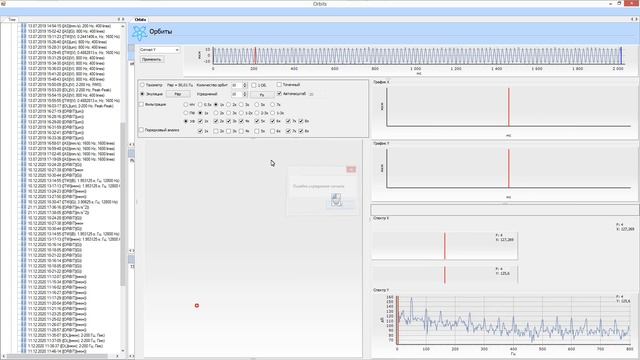Image resolution: width=640 pixels, height=360 pixels.
Task: Click the red marker in График X
Action: point(509,107)
